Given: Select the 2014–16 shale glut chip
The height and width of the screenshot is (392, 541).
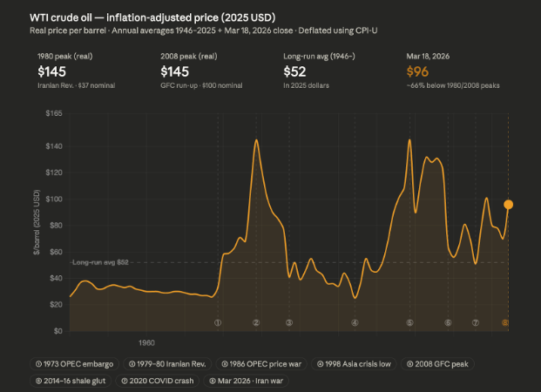Looking at the screenshot, I should tap(72, 380).
